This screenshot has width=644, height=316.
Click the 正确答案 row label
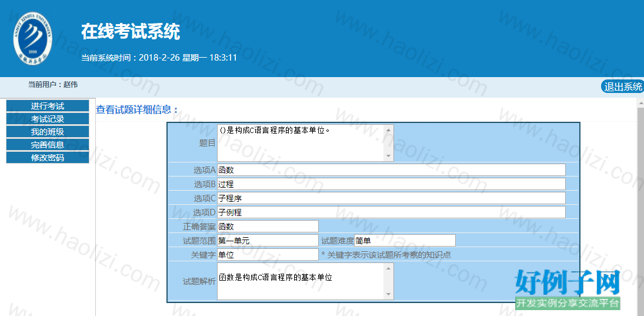click(199, 227)
